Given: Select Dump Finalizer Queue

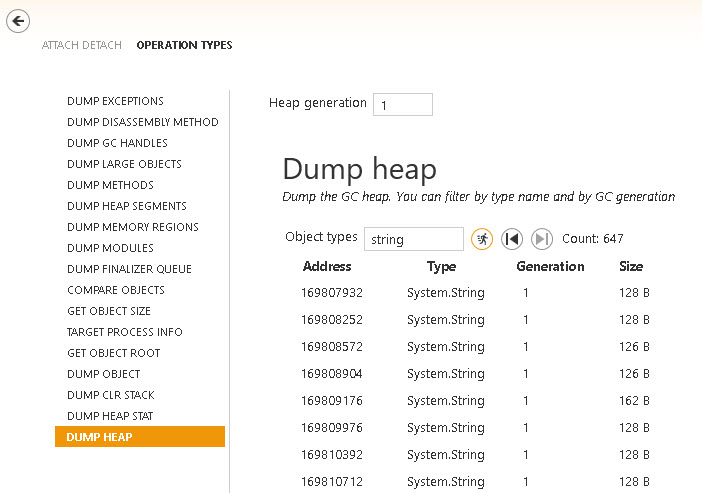Looking at the screenshot, I should point(129,269).
